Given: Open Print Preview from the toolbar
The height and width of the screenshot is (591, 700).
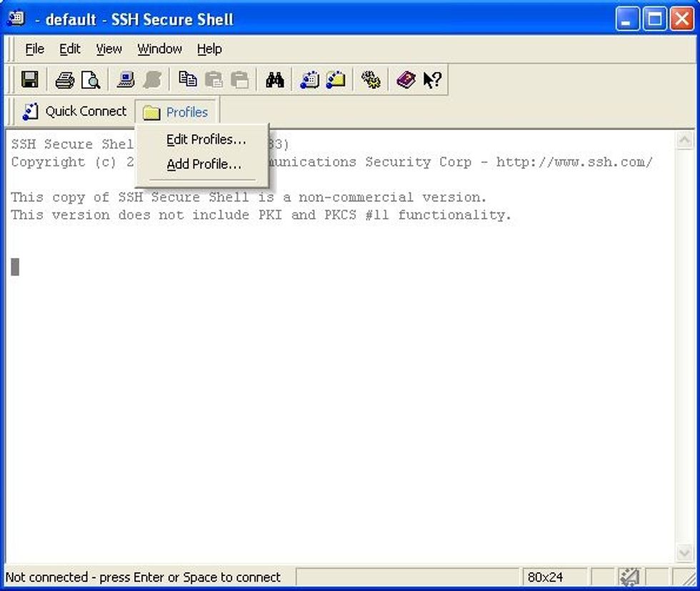Looking at the screenshot, I should [91, 80].
